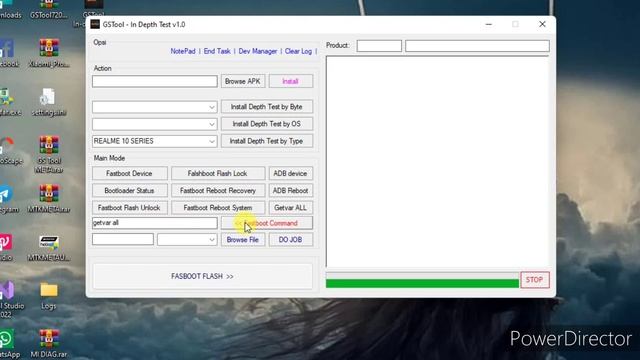Click the pink Install button
640x360 pixels.
coord(291,81)
